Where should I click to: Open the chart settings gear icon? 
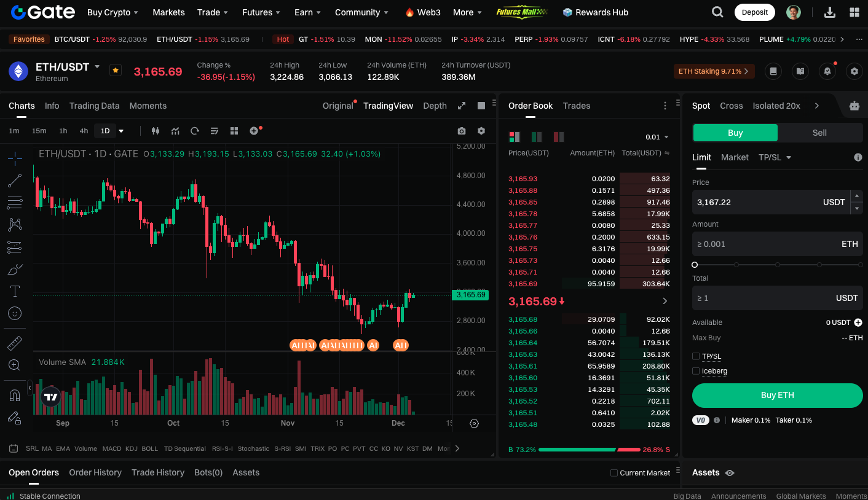coord(481,131)
